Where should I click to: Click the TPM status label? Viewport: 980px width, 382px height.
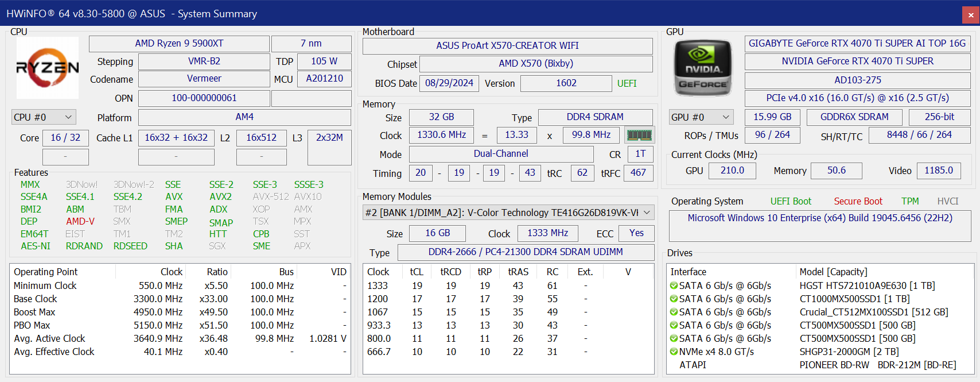tap(910, 202)
